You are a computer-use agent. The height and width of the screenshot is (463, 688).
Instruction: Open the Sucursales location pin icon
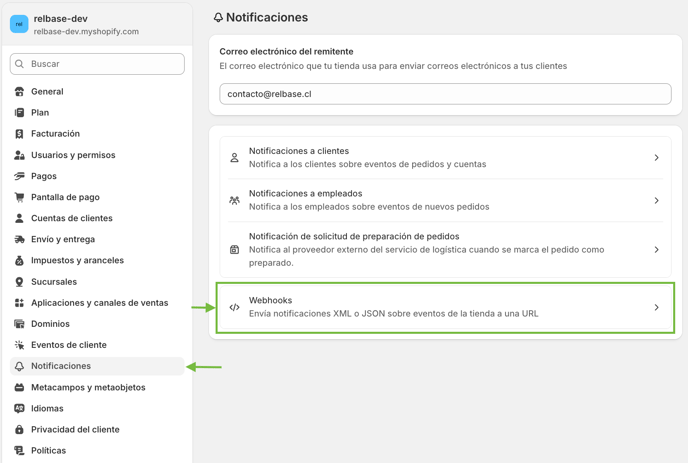click(19, 282)
